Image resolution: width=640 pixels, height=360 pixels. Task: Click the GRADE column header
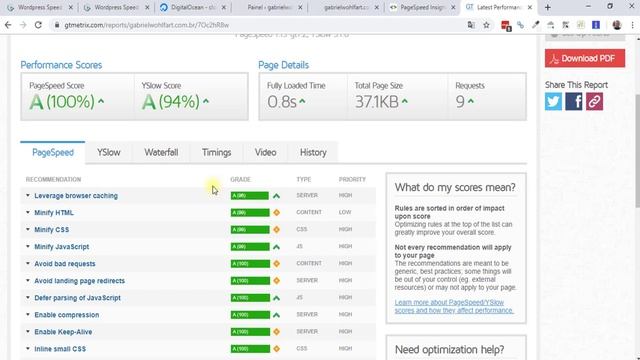click(x=240, y=180)
